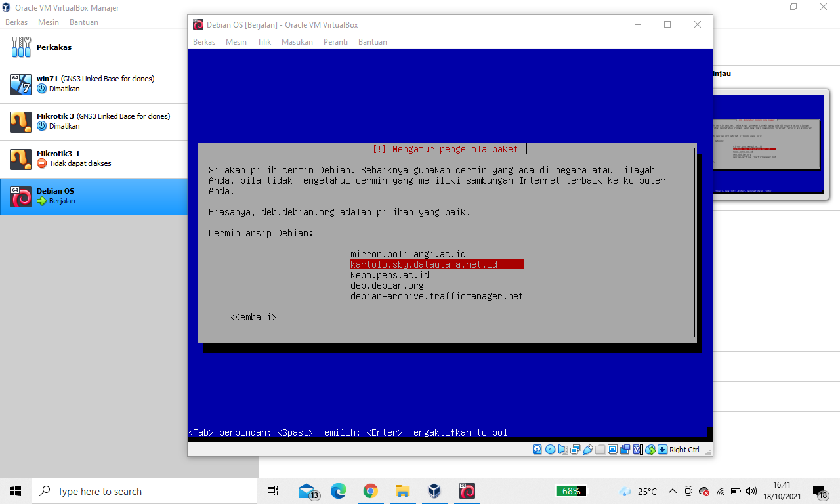Click the VM preview thumbnail in Manager

pyautogui.click(x=768, y=144)
